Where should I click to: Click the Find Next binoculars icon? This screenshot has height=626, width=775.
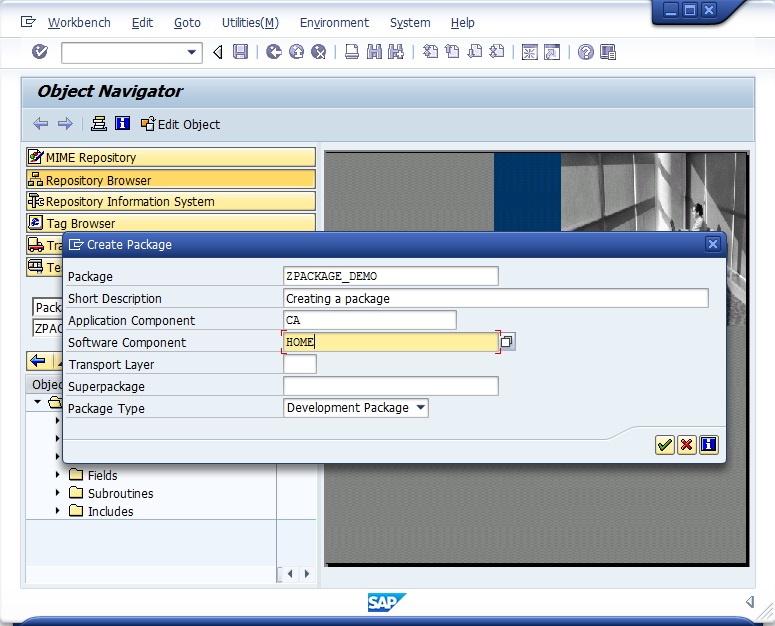pyautogui.click(x=396, y=51)
